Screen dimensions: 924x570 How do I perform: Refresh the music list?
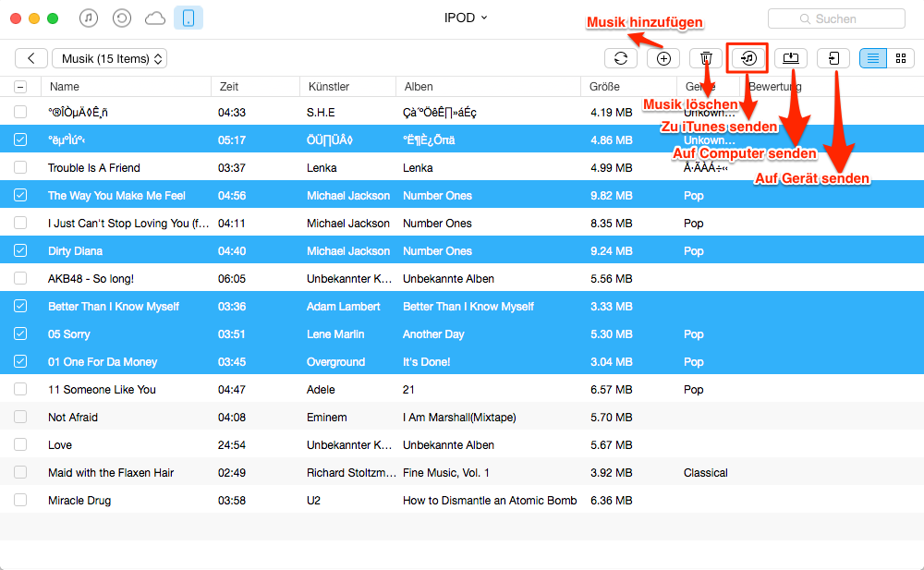621,58
